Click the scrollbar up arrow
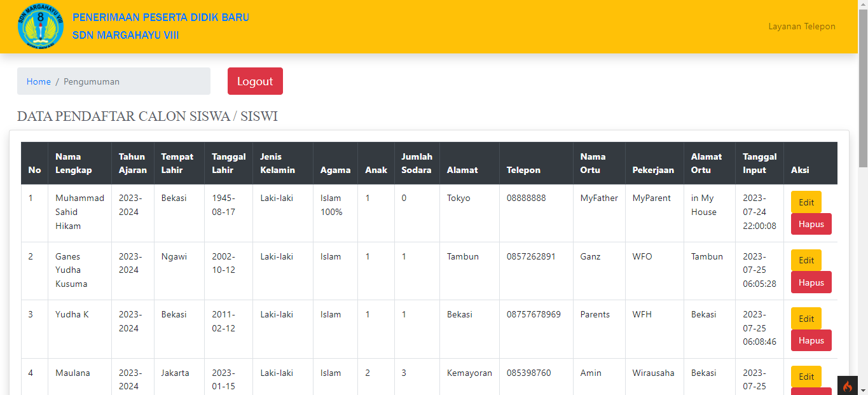The image size is (868, 395). coord(863,5)
